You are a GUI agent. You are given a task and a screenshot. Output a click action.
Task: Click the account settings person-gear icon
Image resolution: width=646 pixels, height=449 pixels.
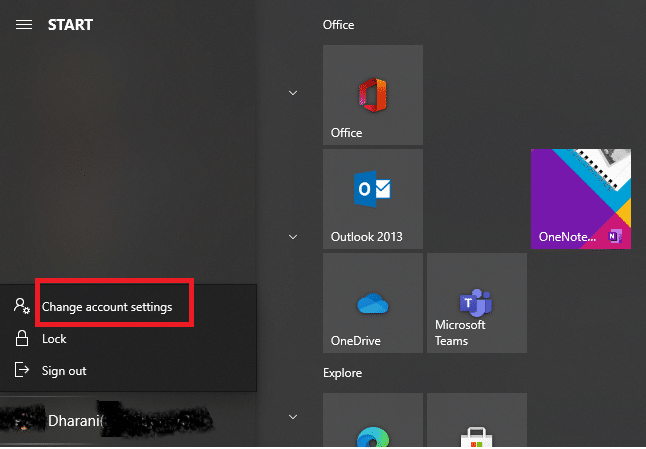click(x=21, y=306)
